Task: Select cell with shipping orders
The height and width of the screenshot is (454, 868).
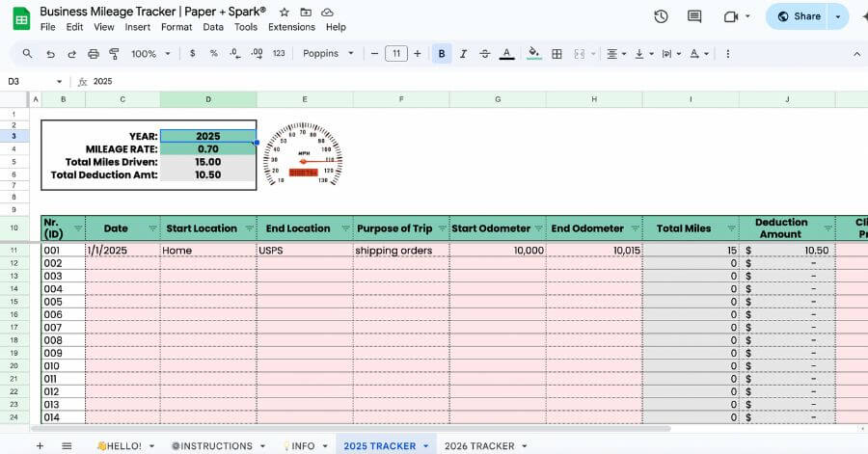Action: coord(401,250)
